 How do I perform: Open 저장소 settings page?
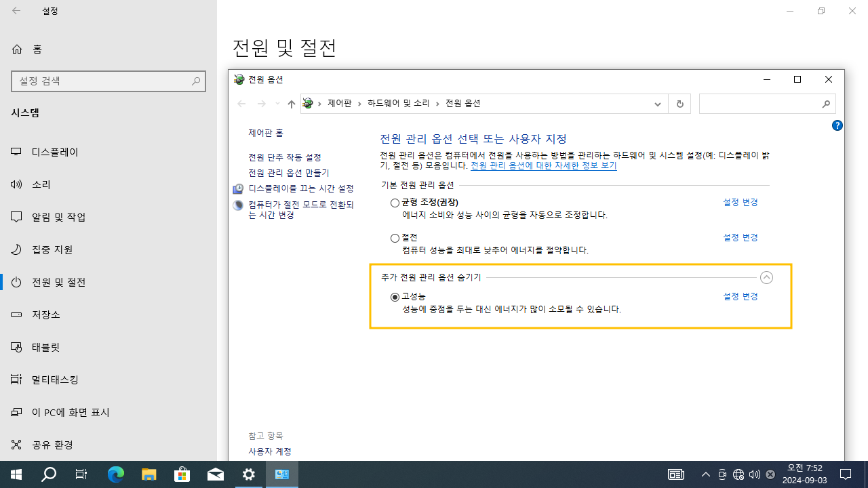[108, 314]
